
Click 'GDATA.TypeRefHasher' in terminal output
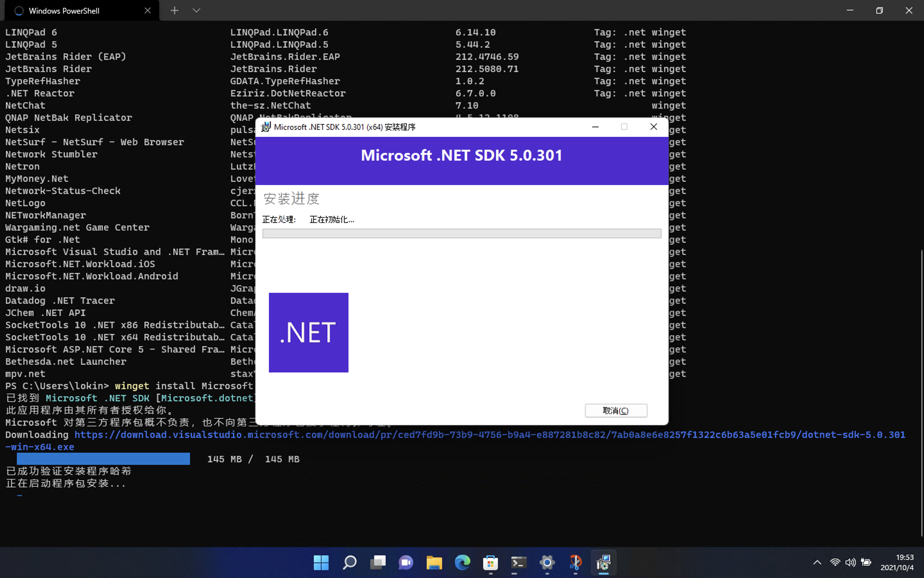click(285, 81)
